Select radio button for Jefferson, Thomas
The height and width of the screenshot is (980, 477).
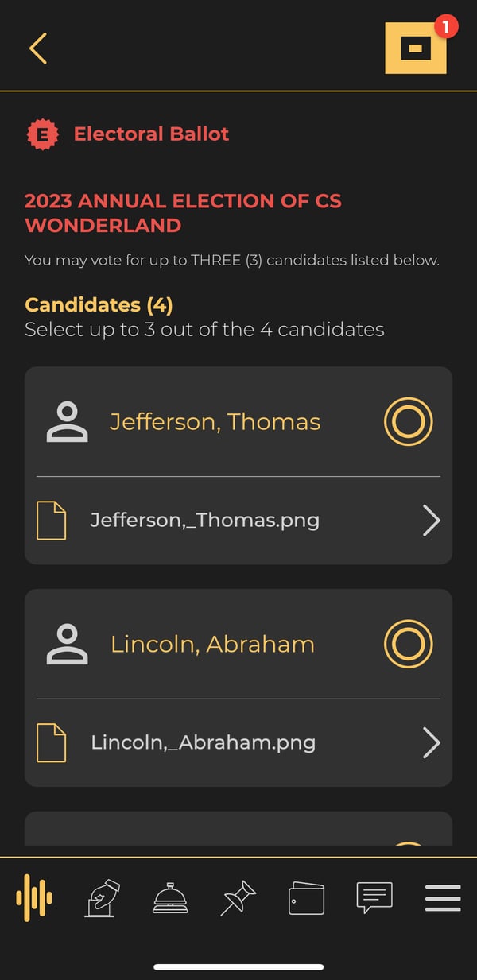[408, 422]
